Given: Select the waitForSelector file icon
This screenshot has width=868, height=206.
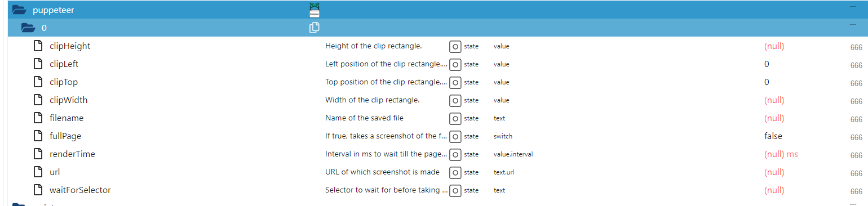Looking at the screenshot, I should click(x=38, y=190).
